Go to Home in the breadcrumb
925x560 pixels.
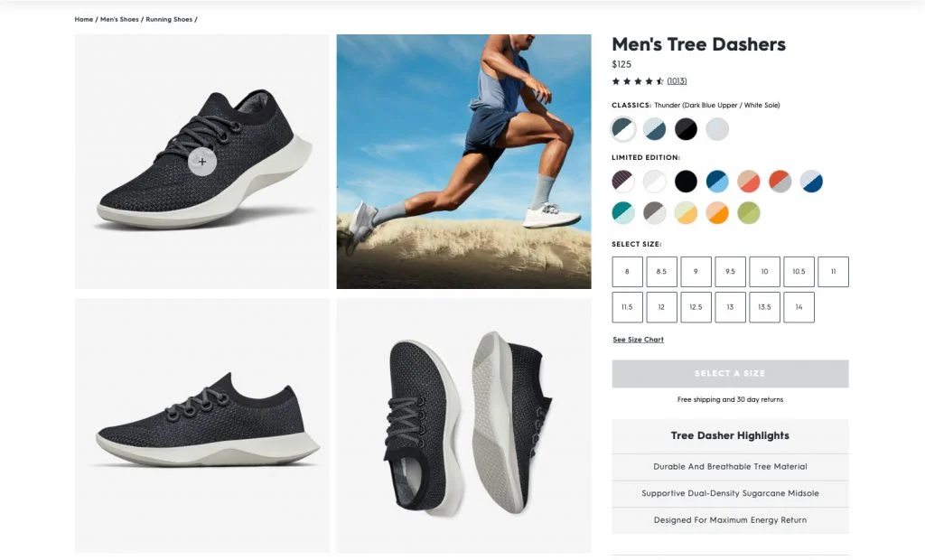coord(84,19)
